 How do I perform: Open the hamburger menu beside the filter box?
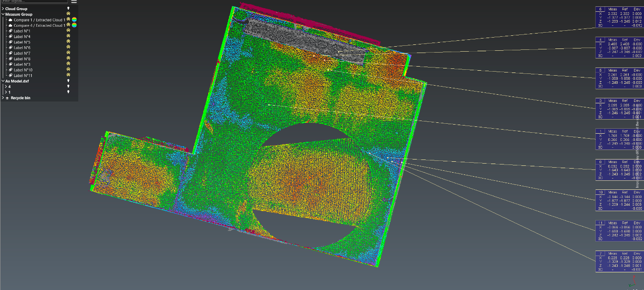tap(74, 2)
